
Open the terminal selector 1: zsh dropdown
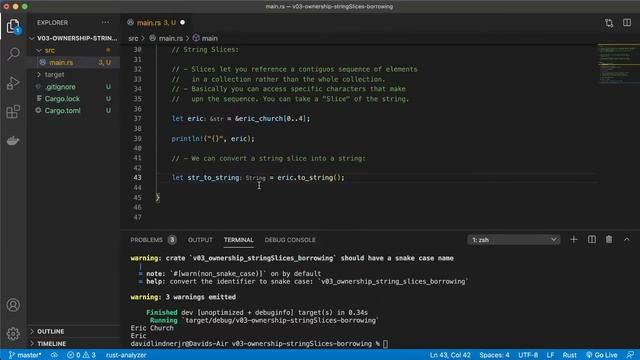click(x=513, y=240)
